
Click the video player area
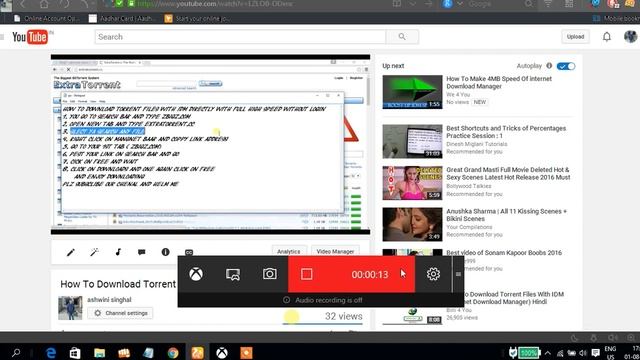[x=210, y=144]
